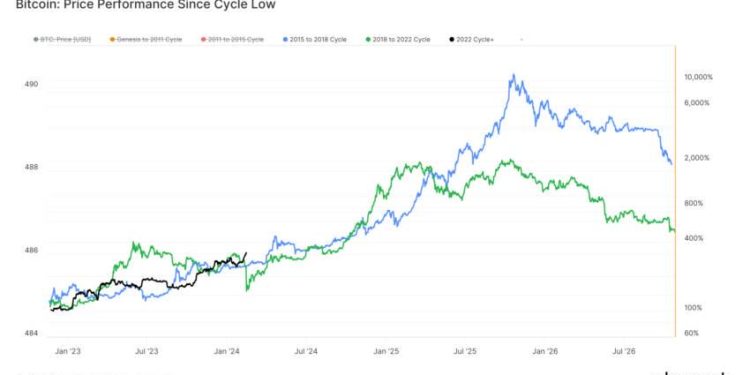This screenshot has height=375, width=750.
Task: Click the 10,000% right axis label
Action: pyautogui.click(x=699, y=77)
